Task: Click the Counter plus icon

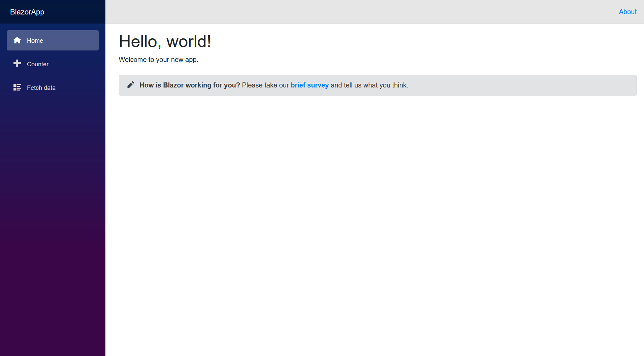Action: [17, 64]
